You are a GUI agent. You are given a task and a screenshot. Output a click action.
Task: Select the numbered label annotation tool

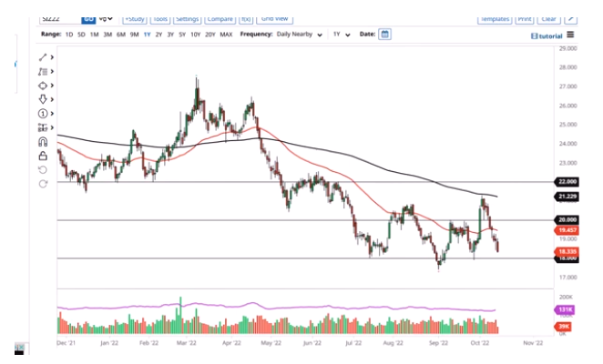tap(43, 114)
